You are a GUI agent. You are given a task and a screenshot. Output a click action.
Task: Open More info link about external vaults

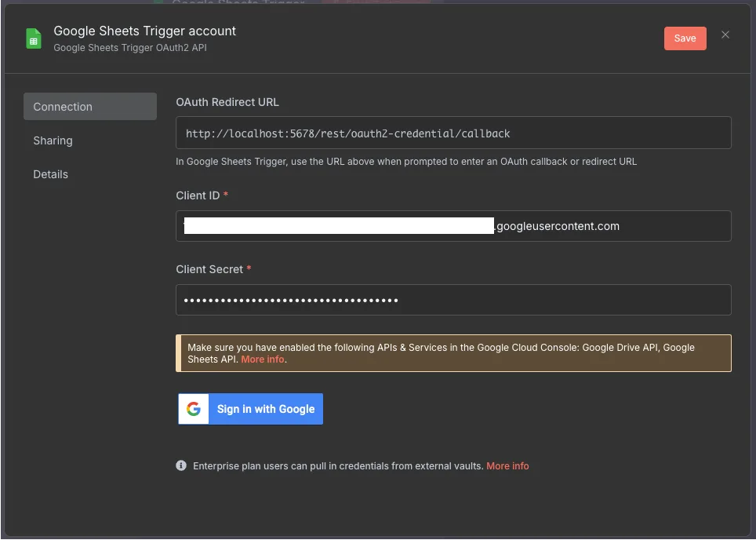tap(507, 465)
